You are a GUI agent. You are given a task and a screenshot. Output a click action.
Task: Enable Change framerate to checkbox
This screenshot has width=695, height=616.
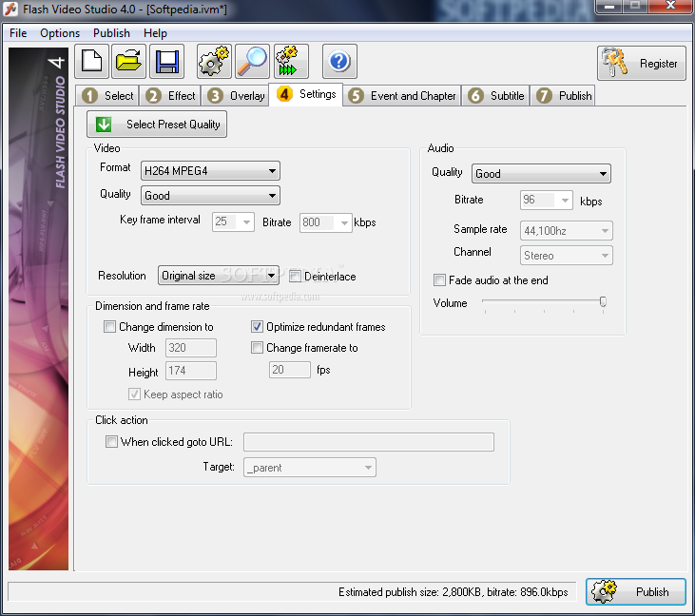click(x=257, y=347)
